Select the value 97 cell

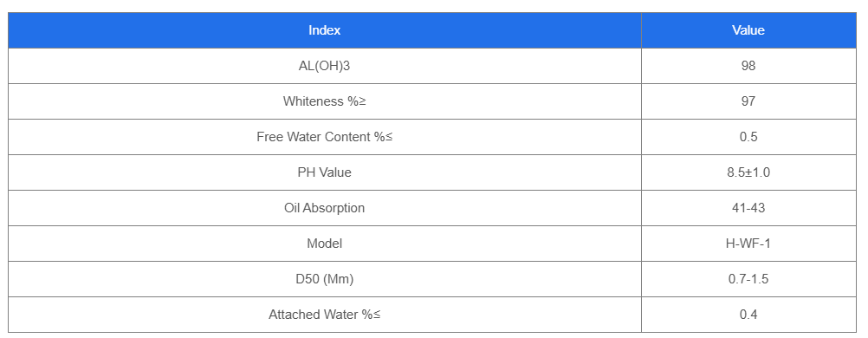748,101
